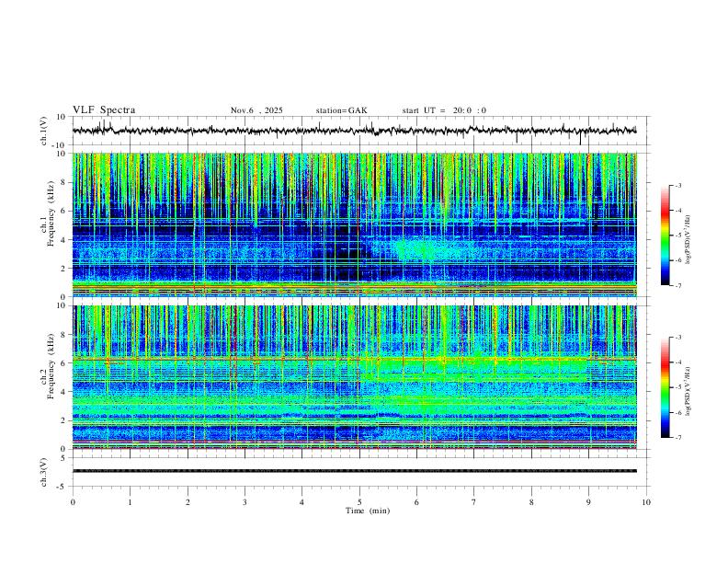728x563 pixels.
Task: Click the ch.1 PSD color scale bar
Action: [x=665, y=236]
